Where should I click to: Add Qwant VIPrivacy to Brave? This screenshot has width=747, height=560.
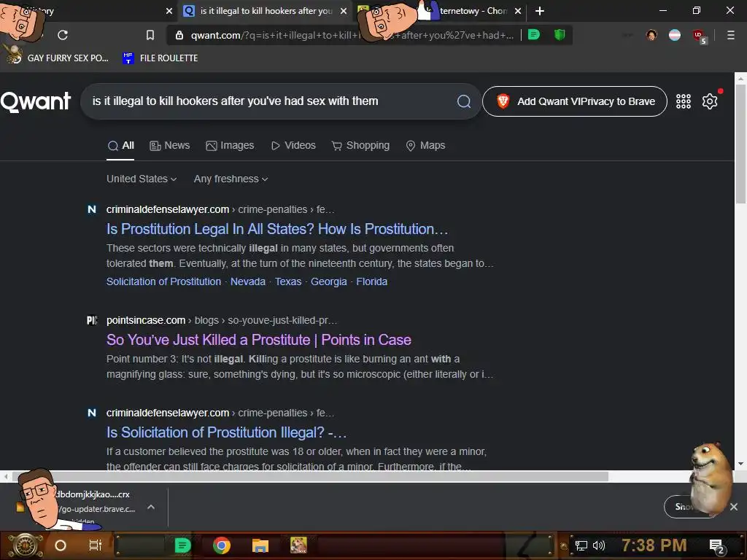tap(575, 101)
